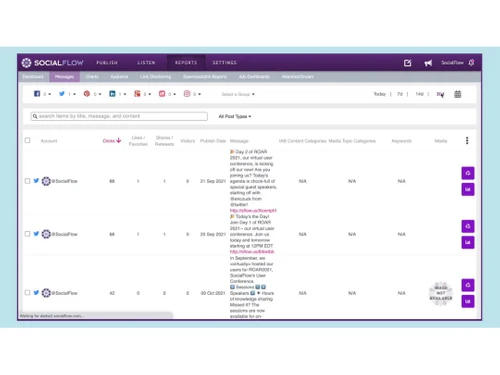Switch to the Link Shortening sub-tab
The height and width of the screenshot is (375, 500).
pyautogui.click(x=155, y=77)
